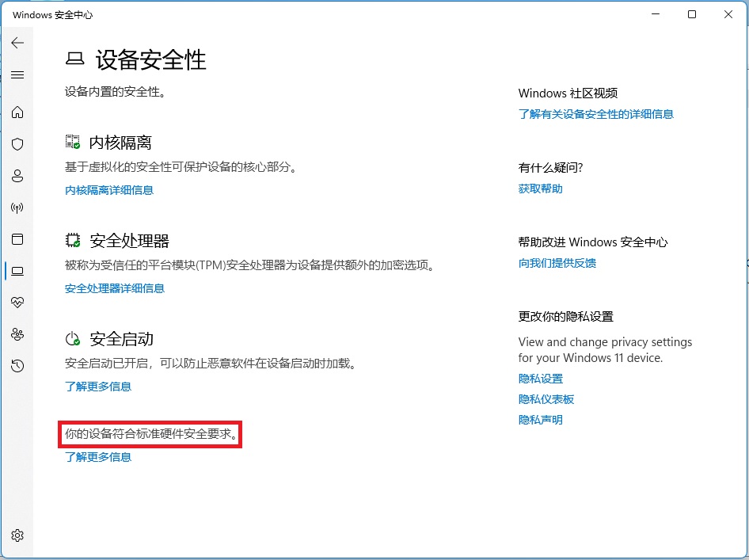This screenshot has height=560, width=749.
Task: Open 内核隔离详细信息 link
Action: (x=109, y=189)
